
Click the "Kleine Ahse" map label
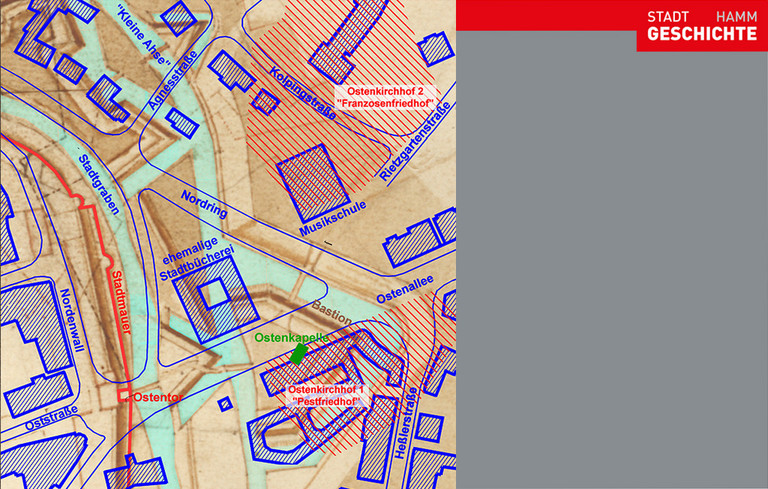click(x=144, y=36)
